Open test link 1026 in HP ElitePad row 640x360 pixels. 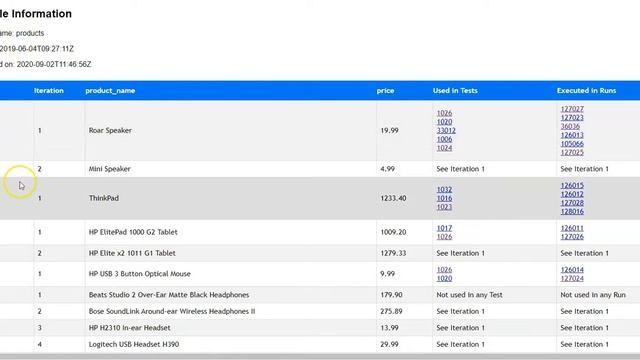[444, 237]
